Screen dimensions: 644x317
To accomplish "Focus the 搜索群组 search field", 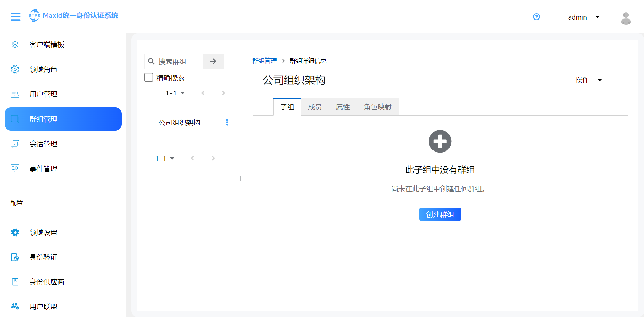I will coord(179,61).
